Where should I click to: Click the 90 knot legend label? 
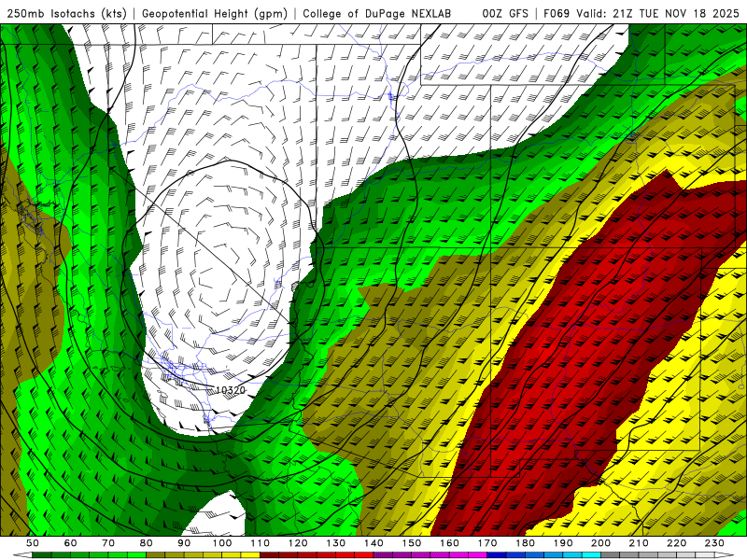[184, 543]
